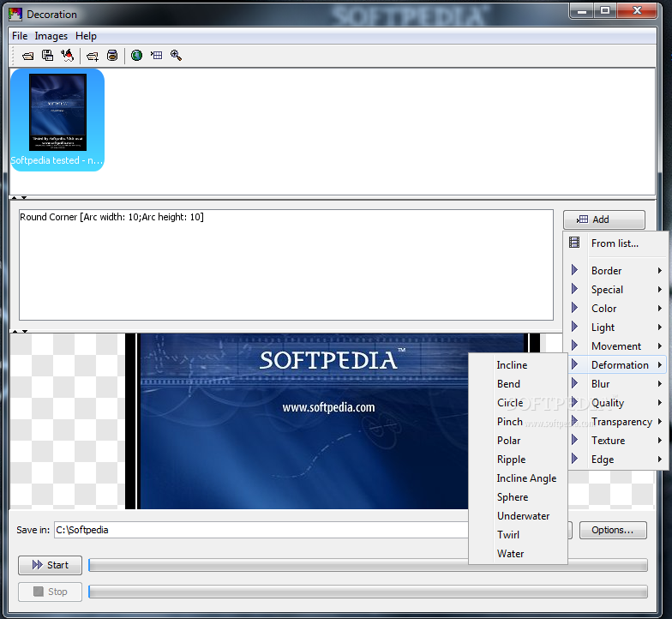The image size is (672, 619).
Task: Click the magnifying glass zoom icon
Action: (177, 55)
